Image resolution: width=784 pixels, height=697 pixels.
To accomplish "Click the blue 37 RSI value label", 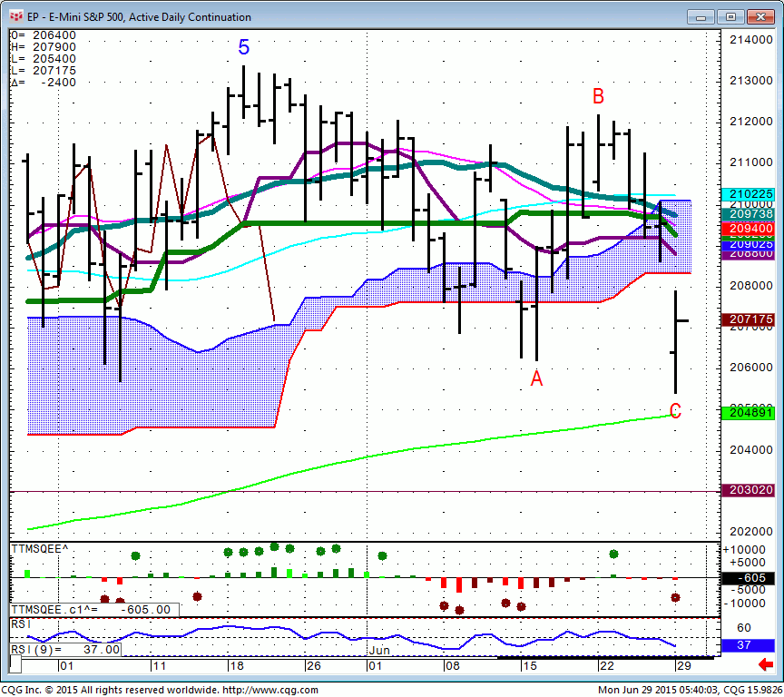I will click(x=748, y=645).
